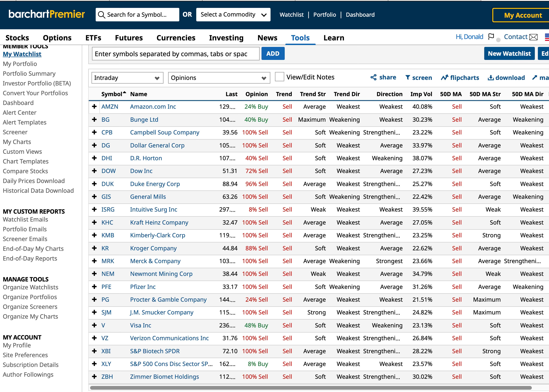Click the share icon
The width and height of the screenshot is (549, 392).
373,77
